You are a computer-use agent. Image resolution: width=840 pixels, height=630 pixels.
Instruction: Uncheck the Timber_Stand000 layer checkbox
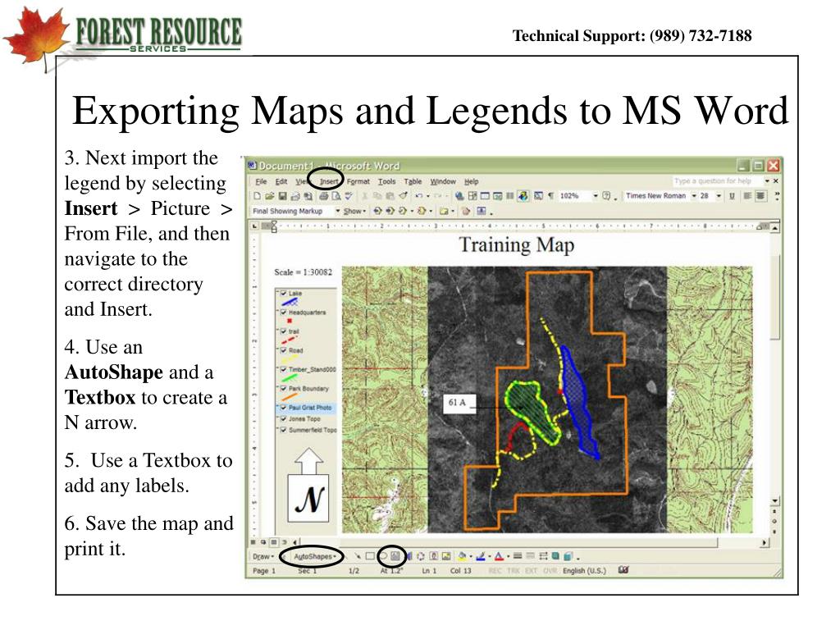[x=284, y=369]
